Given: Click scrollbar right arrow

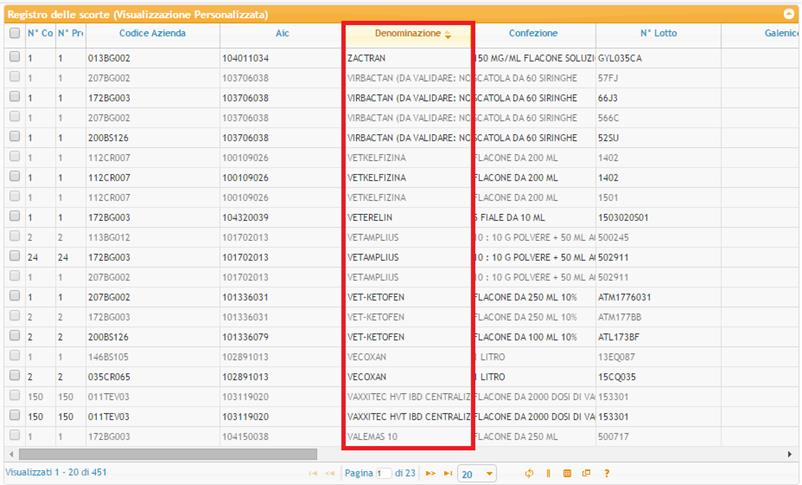Looking at the screenshot, I should [790, 454].
